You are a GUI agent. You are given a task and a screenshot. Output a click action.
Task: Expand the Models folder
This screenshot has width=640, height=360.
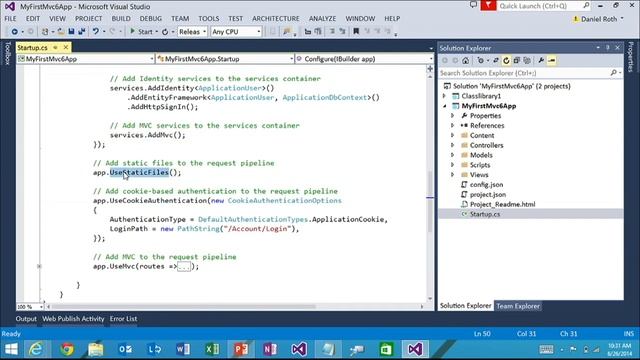[x=453, y=155]
